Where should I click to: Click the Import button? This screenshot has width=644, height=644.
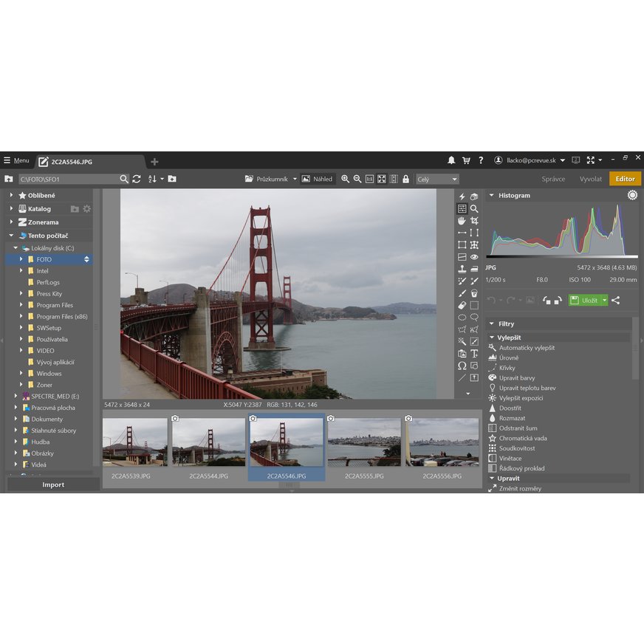[x=52, y=484]
